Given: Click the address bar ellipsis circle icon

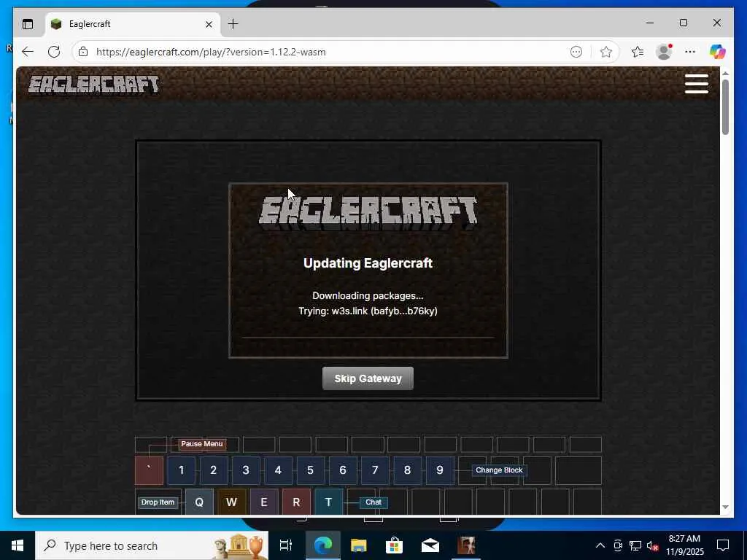Looking at the screenshot, I should coord(576,52).
